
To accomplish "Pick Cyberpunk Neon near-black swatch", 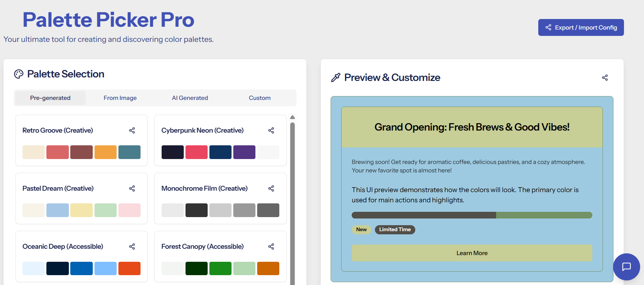I will [173, 152].
